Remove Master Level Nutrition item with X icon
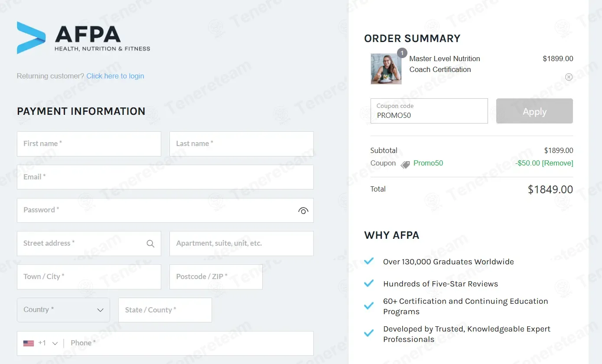This screenshot has height=364, width=602. (x=569, y=77)
